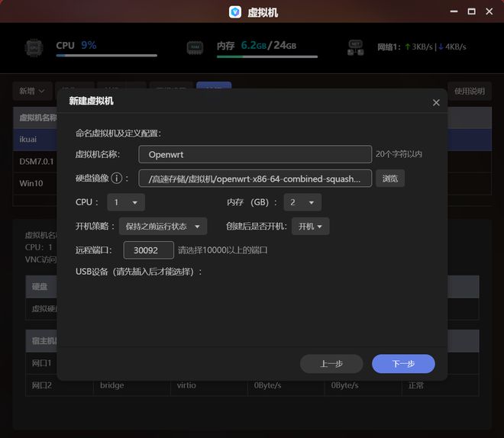This screenshot has width=504, height=438.
Task: Click the virtio cell in 网口2 row
Action: (186, 385)
